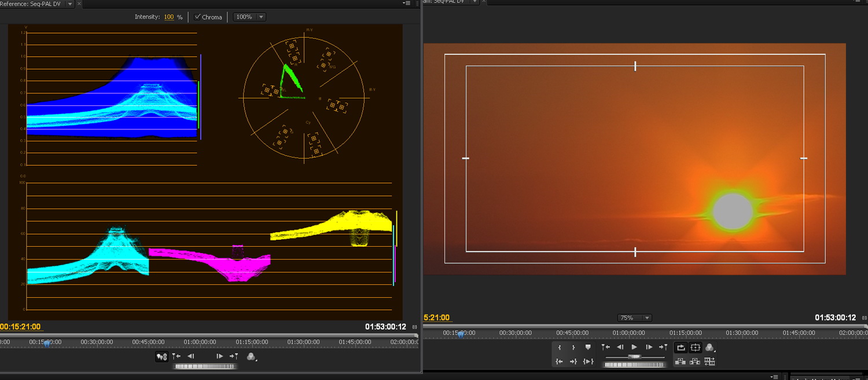
Task: Click the Intensity 100 value
Action: coord(168,17)
